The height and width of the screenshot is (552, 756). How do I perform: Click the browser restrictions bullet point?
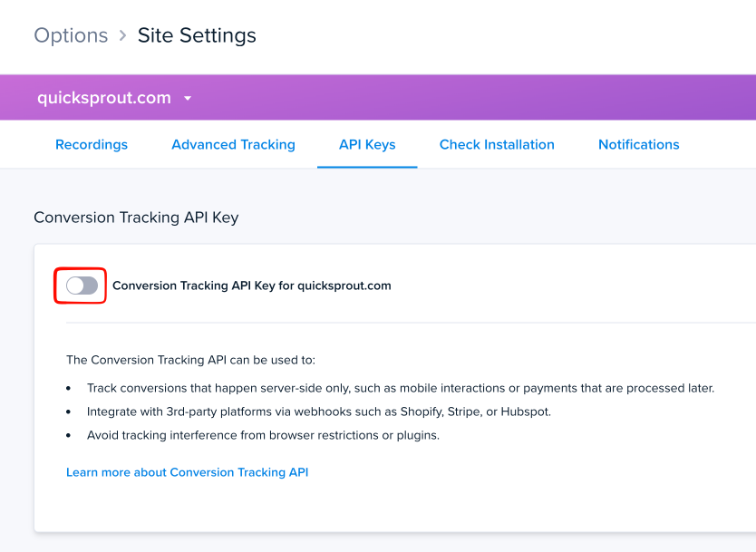pos(263,435)
